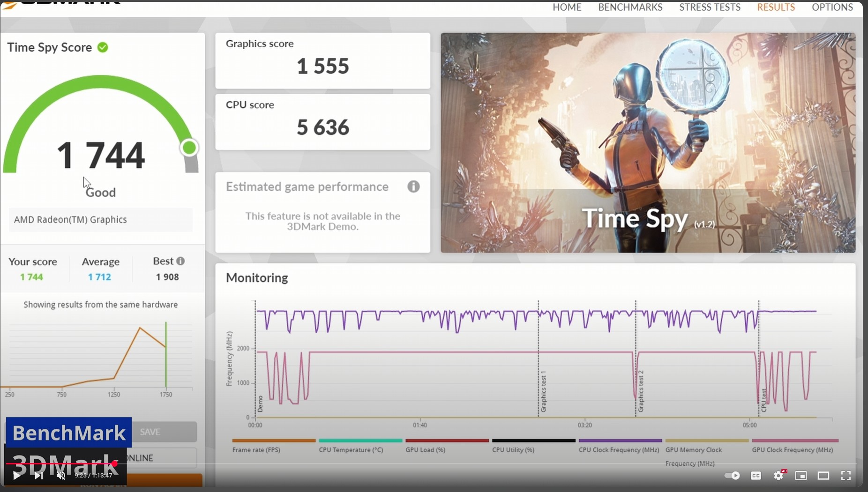The height and width of the screenshot is (492, 868).
Task: Click the Graphics score value 1 555
Action: pos(323,66)
